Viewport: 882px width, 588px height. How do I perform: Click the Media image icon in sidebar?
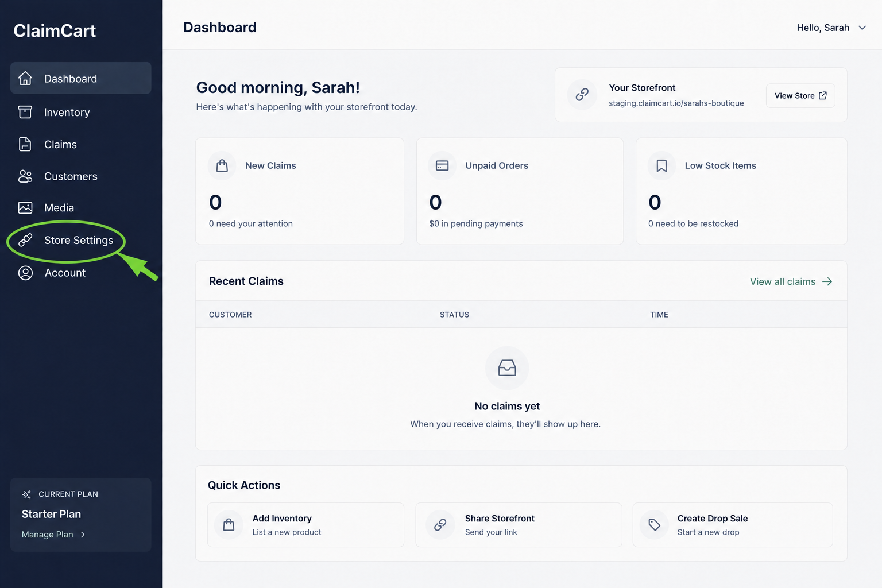(25, 207)
